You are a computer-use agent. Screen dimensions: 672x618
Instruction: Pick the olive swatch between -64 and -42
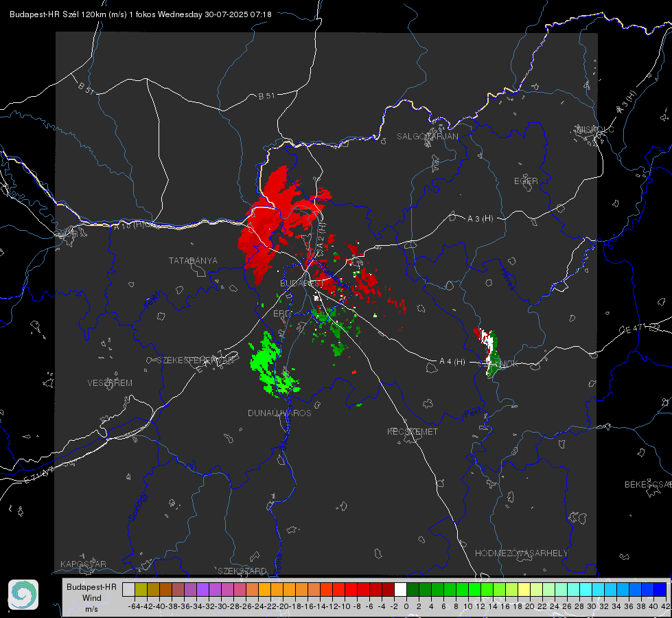point(141,589)
